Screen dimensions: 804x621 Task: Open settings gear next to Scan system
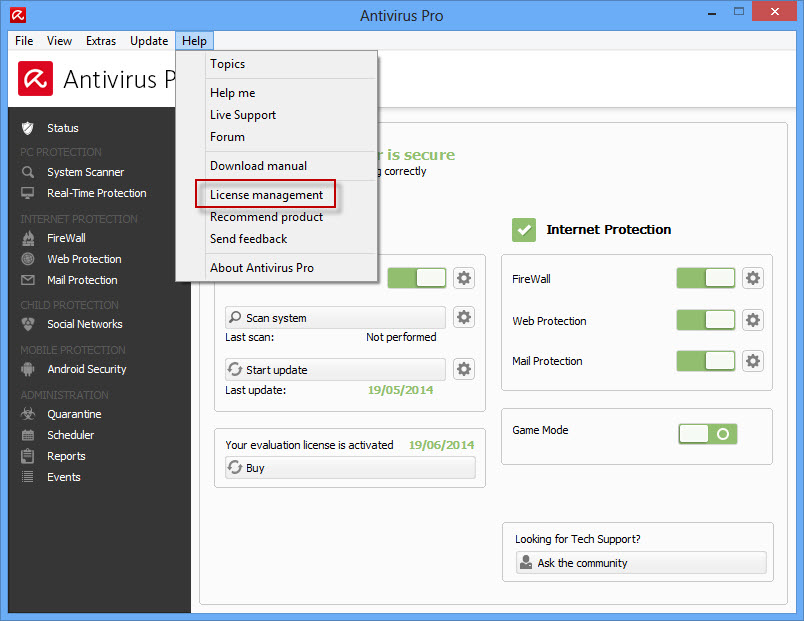tap(464, 317)
